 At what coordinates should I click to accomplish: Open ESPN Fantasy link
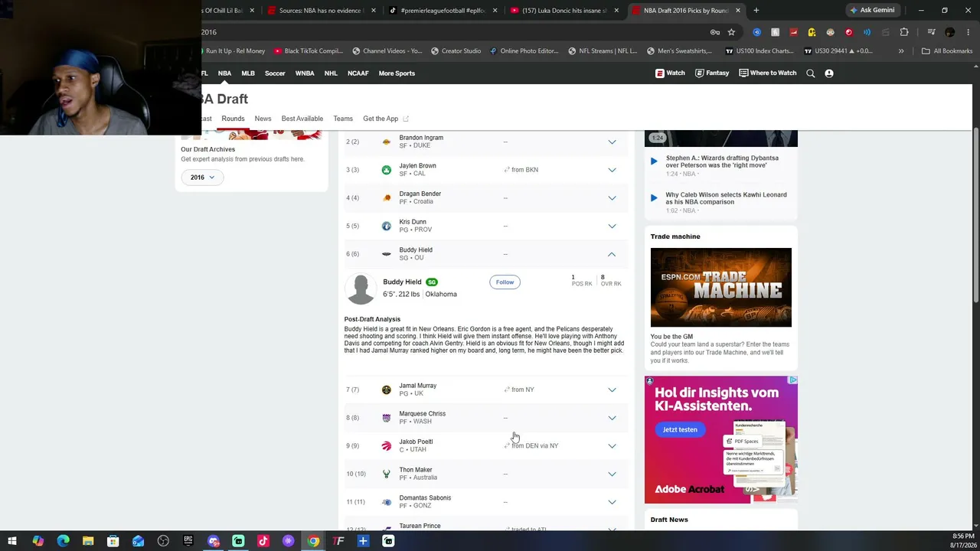click(x=712, y=73)
